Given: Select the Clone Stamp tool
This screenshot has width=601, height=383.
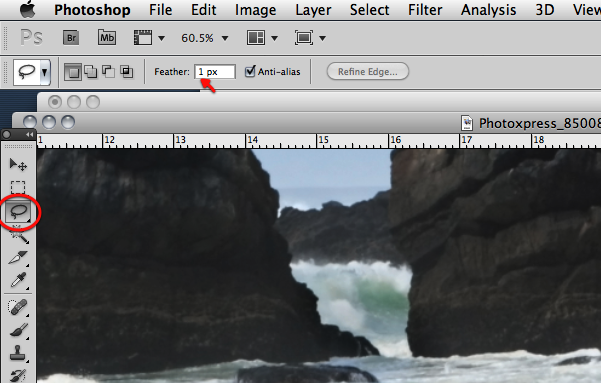Looking at the screenshot, I should point(18,353).
